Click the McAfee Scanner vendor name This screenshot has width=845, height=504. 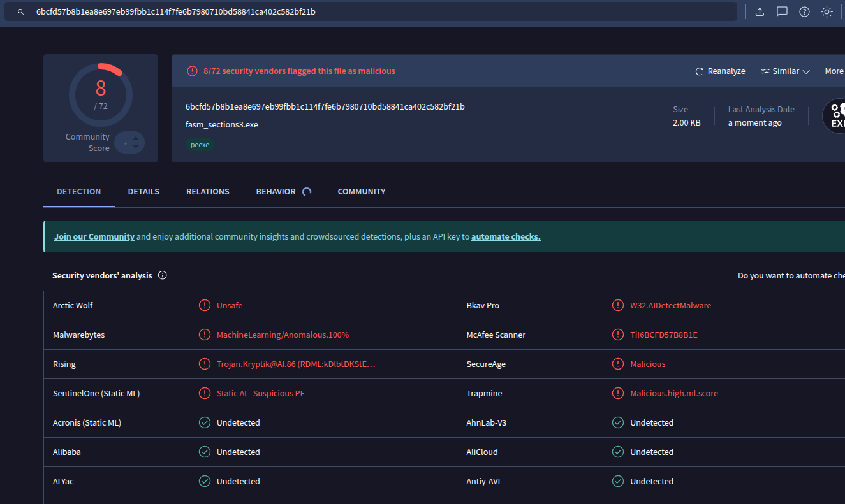(496, 335)
